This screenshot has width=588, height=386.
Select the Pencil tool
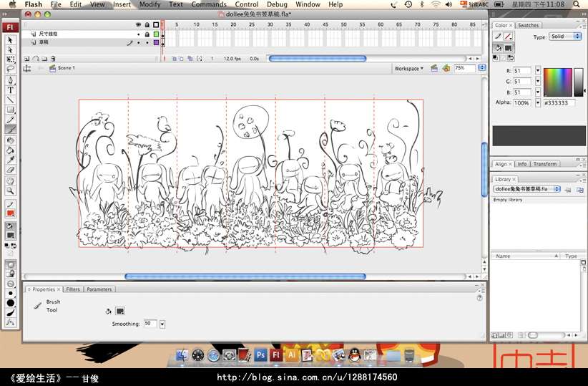click(x=11, y=120)
